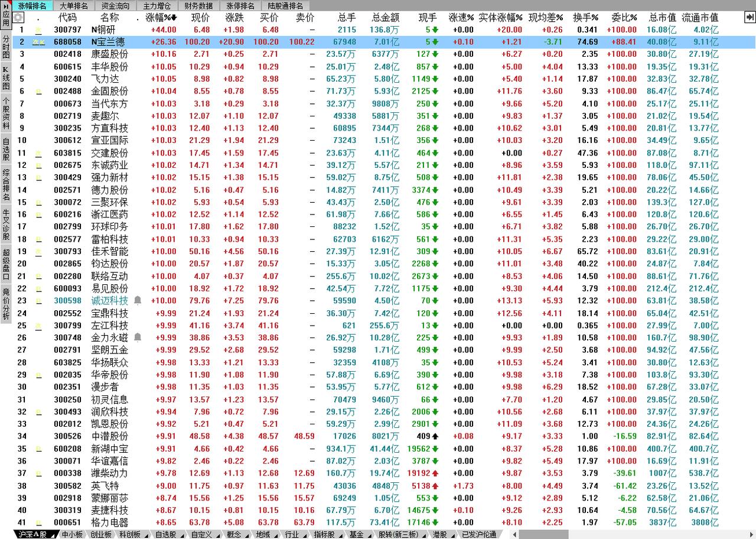The width and height of the screenshot is (756, 539).
Task: Click the jump-to-end arrow icon beside 流通市值
Action: (x=750, y=18)
